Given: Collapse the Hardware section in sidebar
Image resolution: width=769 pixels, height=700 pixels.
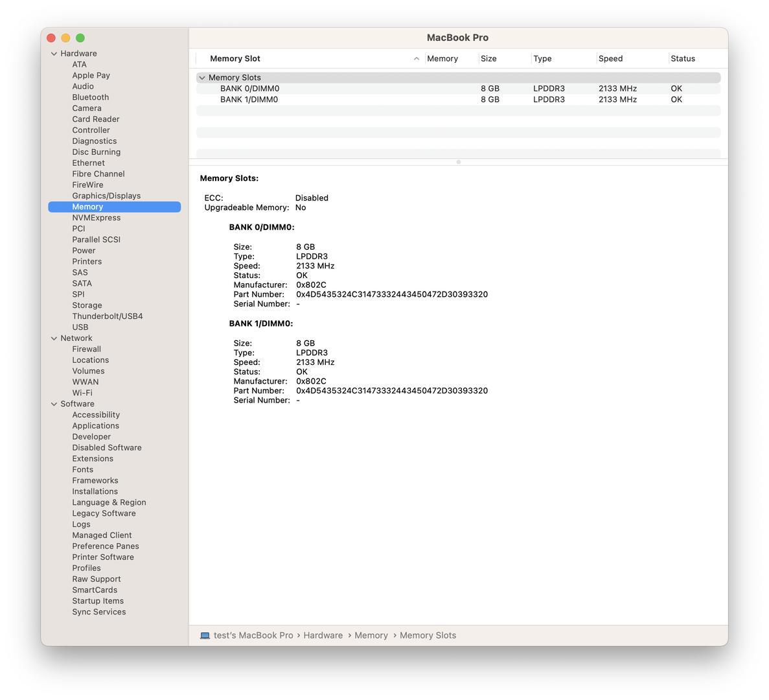Looking at the screenshot, I should [54, 53].
